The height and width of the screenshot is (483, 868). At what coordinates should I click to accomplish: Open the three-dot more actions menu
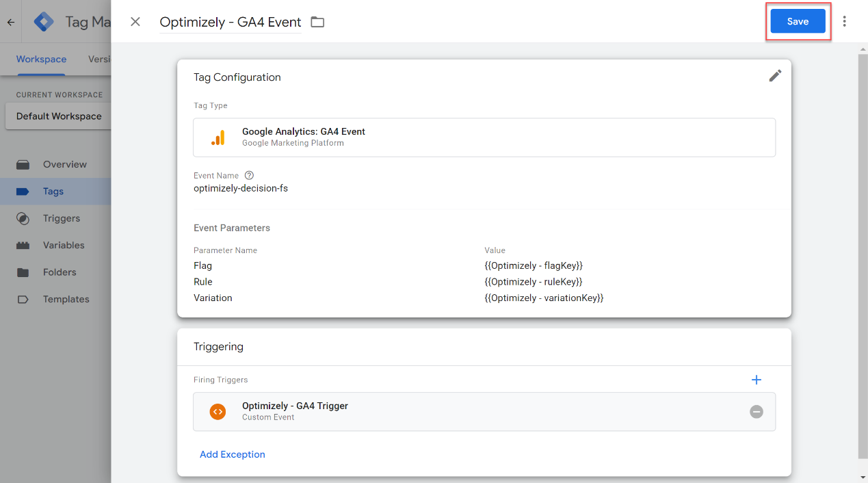coord(845,21)
